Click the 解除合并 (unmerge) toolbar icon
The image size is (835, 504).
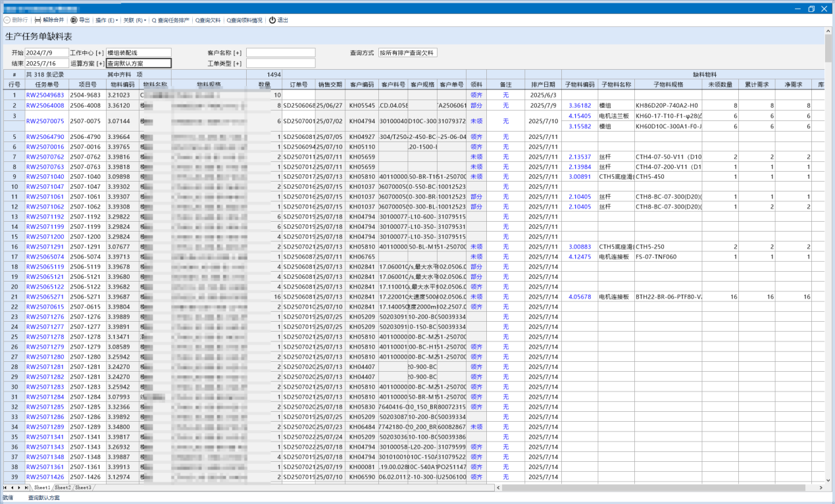click(x=38, y=20)
